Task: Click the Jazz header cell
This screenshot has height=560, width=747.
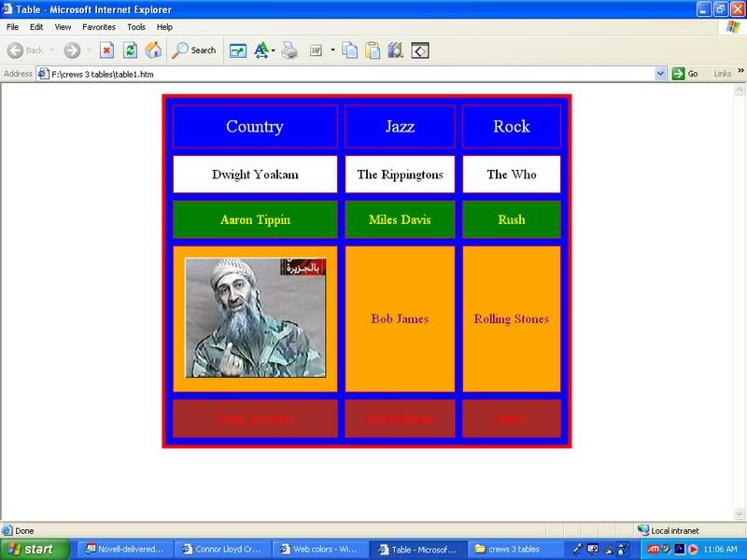Action: 400,126
